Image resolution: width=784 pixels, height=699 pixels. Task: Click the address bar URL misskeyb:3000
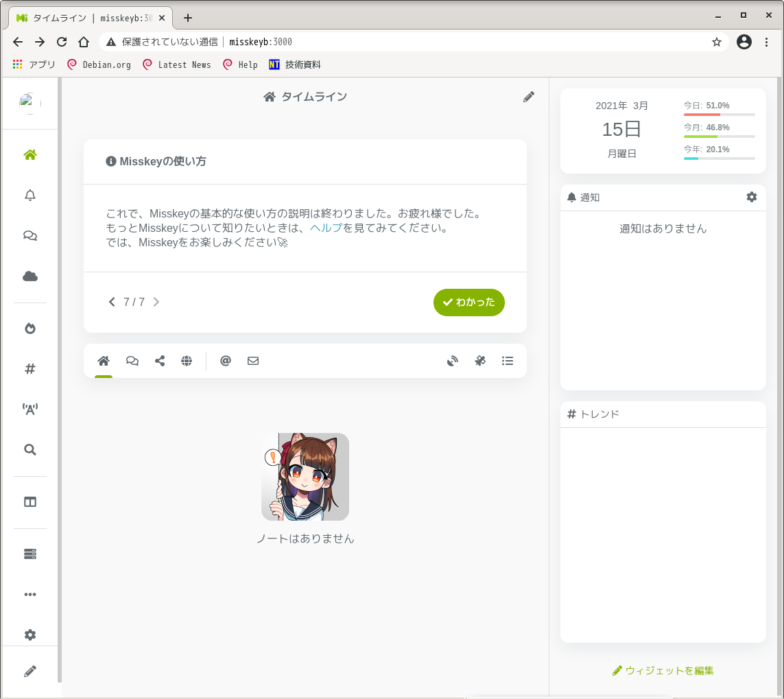261,42
